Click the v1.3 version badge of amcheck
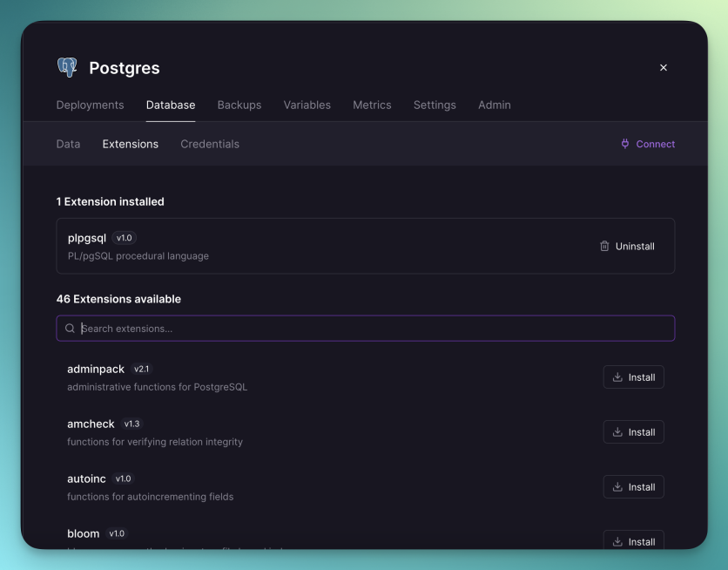 click(131, 424)
